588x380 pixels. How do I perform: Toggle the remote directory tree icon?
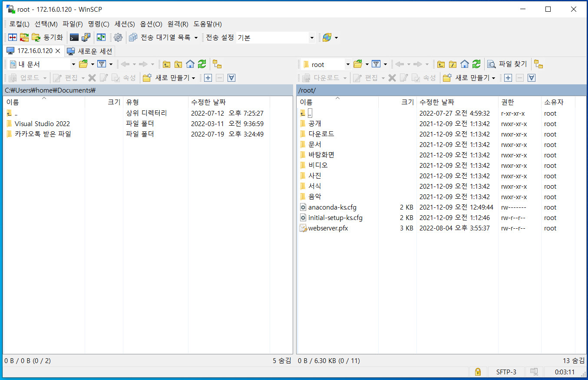538,64
